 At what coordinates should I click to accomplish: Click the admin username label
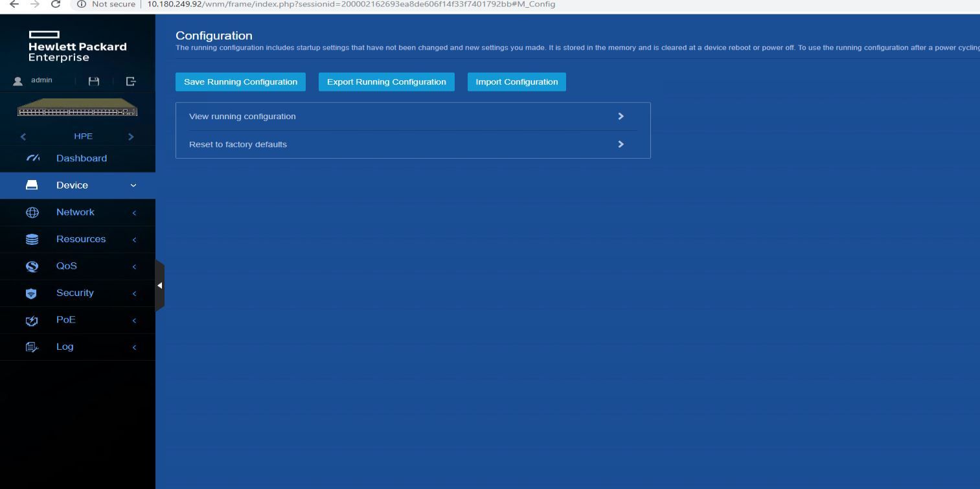pos(41,80)
